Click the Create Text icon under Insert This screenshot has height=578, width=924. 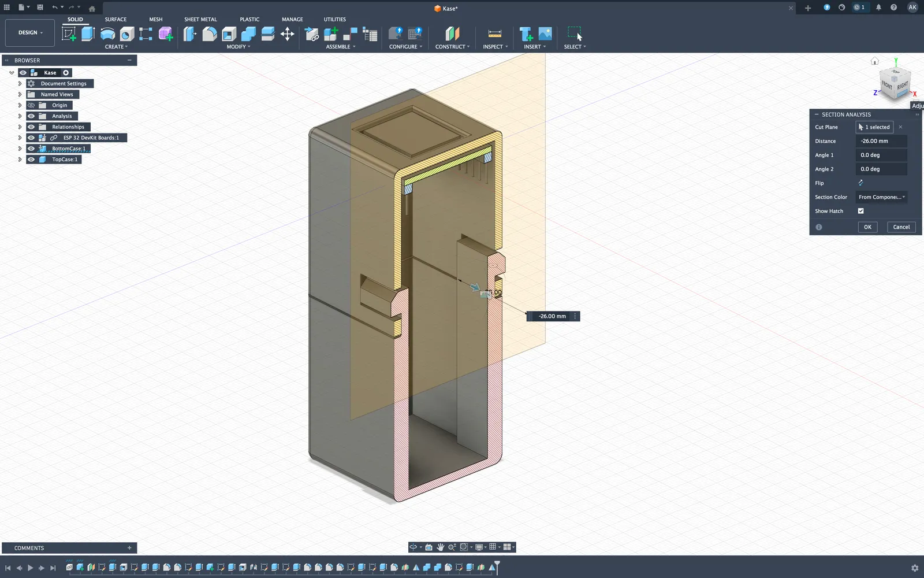click(526, 33)
